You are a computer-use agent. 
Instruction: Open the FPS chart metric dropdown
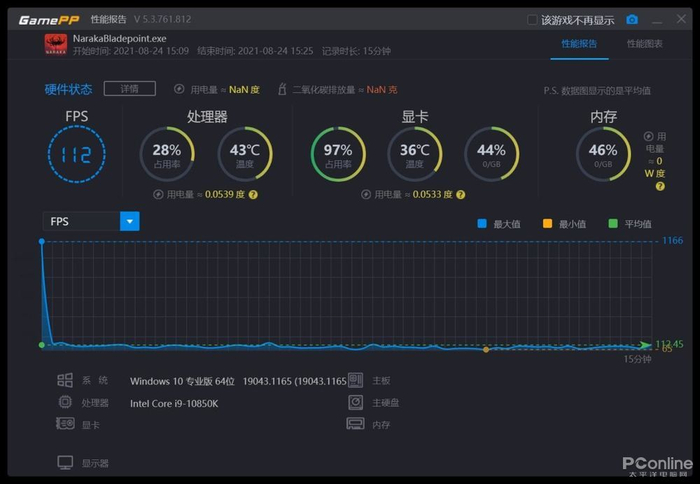(x=129, y=221)
